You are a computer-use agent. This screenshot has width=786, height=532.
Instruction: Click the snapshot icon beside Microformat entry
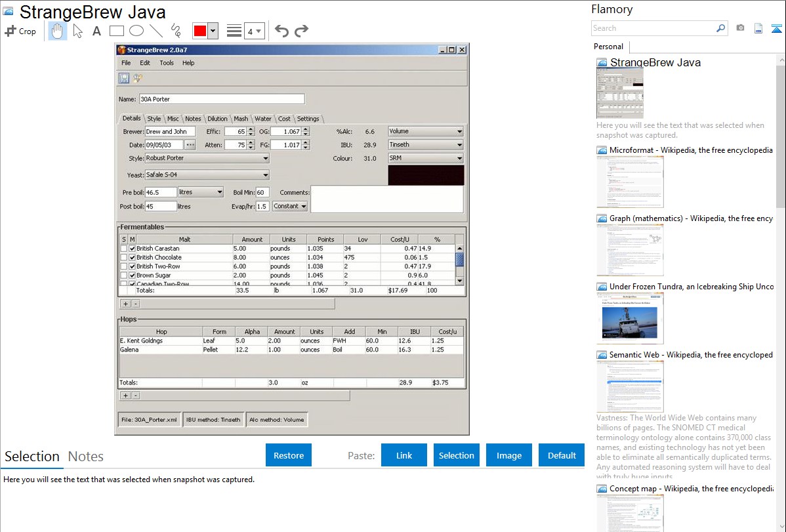point(602,150)
